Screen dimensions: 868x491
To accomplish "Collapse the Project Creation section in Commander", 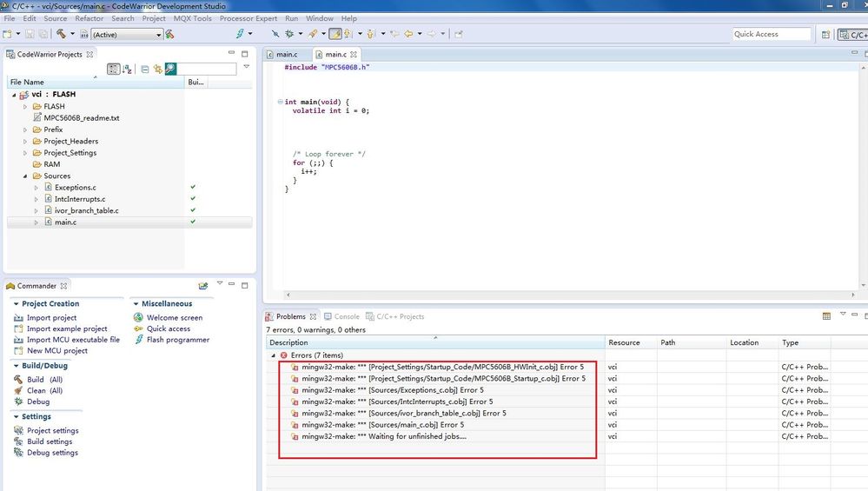I will click(x=16, y=304).
